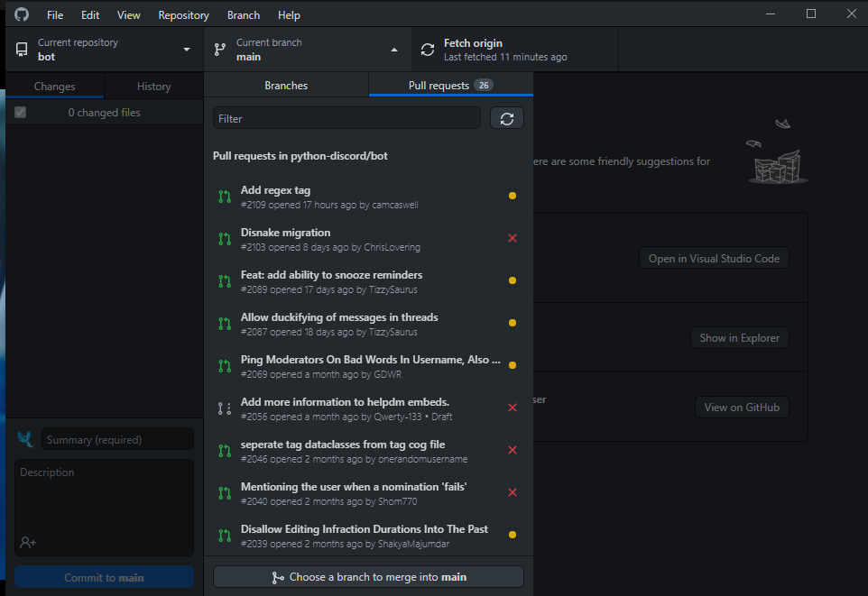The height and width of the screenshot is (596, 868).
Task: Select the 'Disnake migration' pull request
Action: 369,239
